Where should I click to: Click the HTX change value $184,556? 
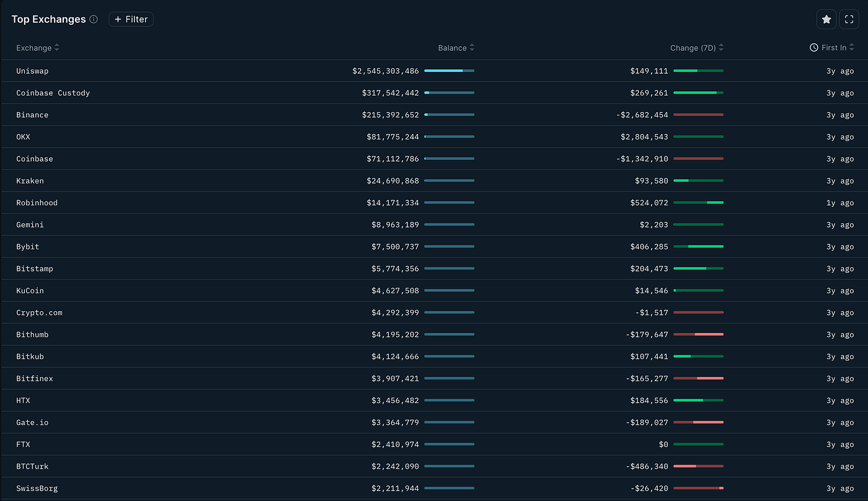(x=650, y=401)
